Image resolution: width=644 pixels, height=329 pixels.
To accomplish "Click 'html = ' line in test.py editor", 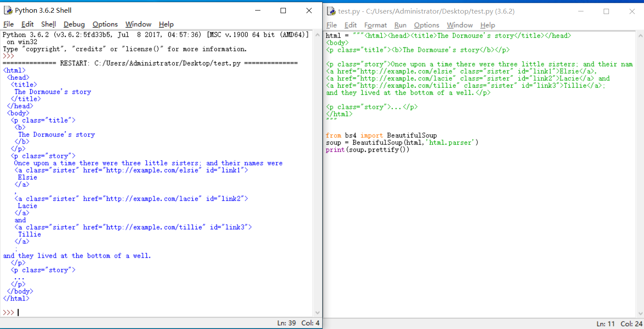I will tap(448, 36).
